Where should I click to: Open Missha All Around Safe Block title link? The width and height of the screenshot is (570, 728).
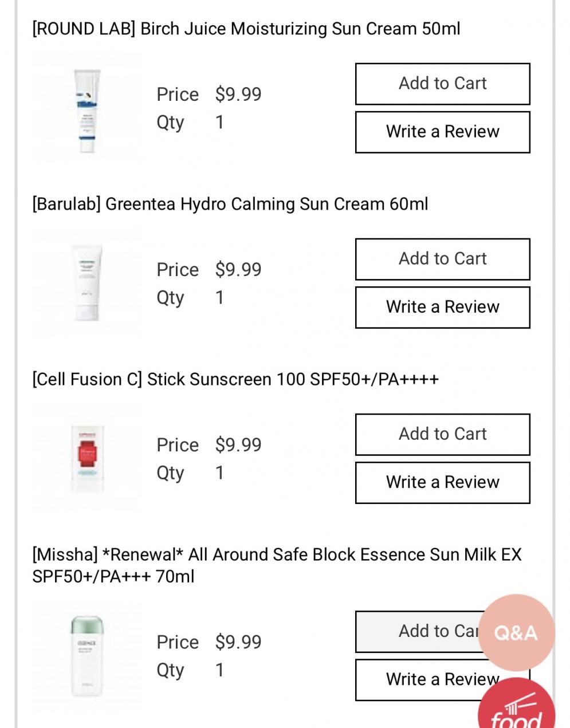tap(277, 565)
